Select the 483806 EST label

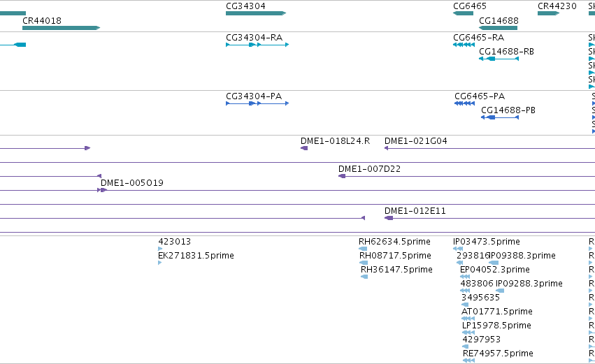pyautogui.click(x=477, y=284)
